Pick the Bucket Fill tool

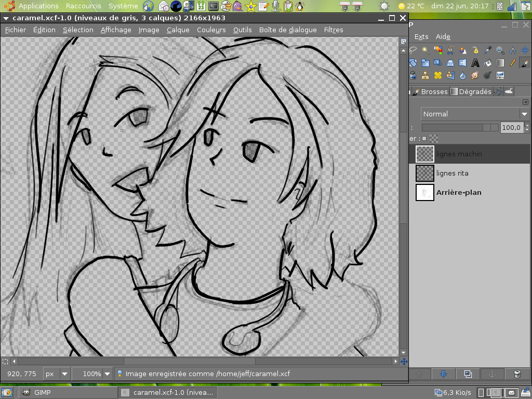pyautogui.click(x=488, y=63)
